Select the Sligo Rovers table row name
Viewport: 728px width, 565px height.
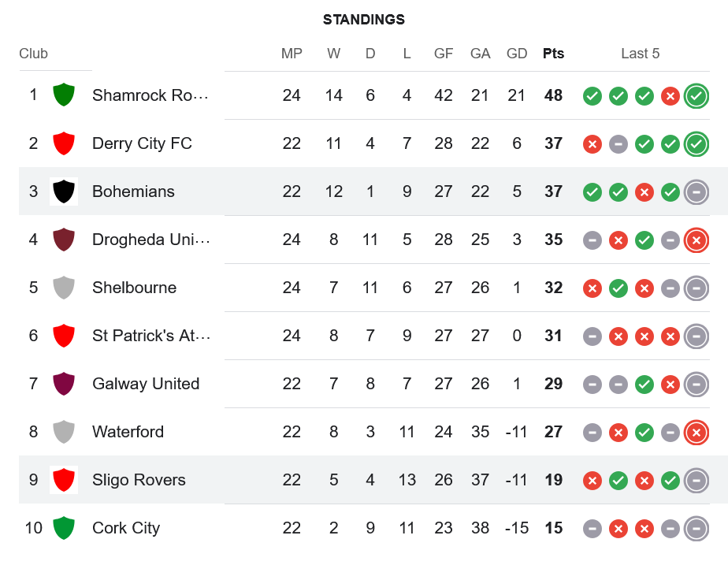(139, 480)
